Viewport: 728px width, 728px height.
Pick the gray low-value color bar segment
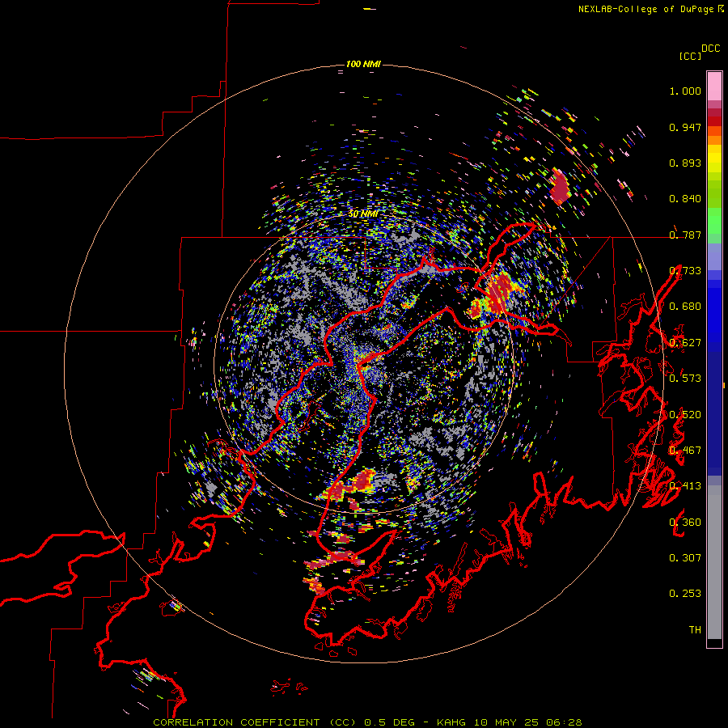(x=714, y=562)
